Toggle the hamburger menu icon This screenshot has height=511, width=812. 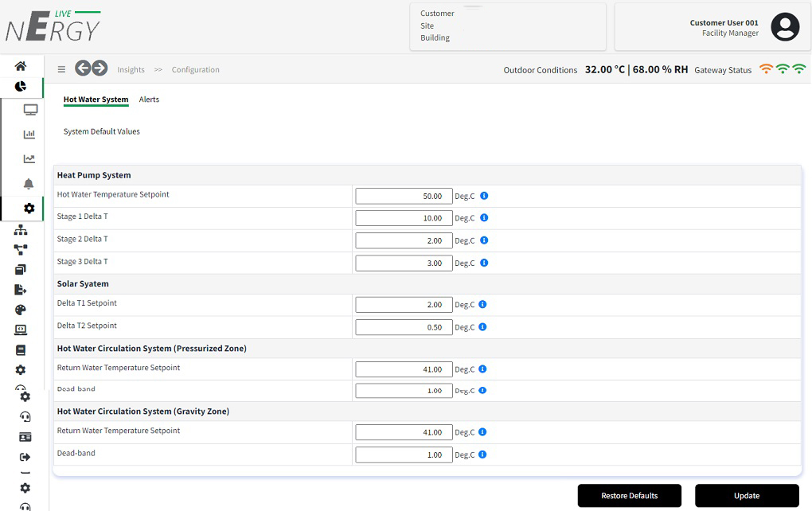click(61, 69)
